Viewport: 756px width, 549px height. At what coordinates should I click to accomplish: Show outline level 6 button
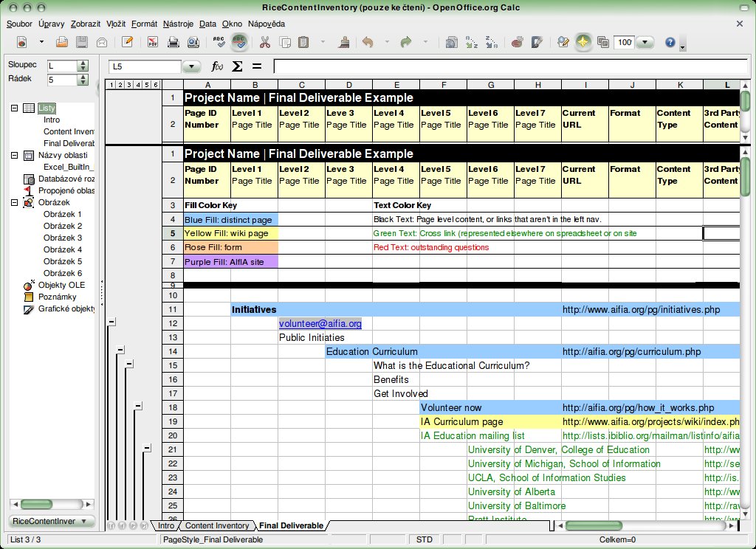pyautogui.click(x=155, y=85)
